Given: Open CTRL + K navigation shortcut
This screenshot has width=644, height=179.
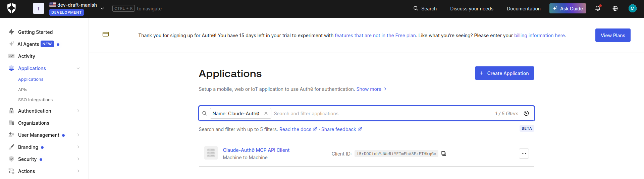Looking at the screenshot, I should 123,8.
